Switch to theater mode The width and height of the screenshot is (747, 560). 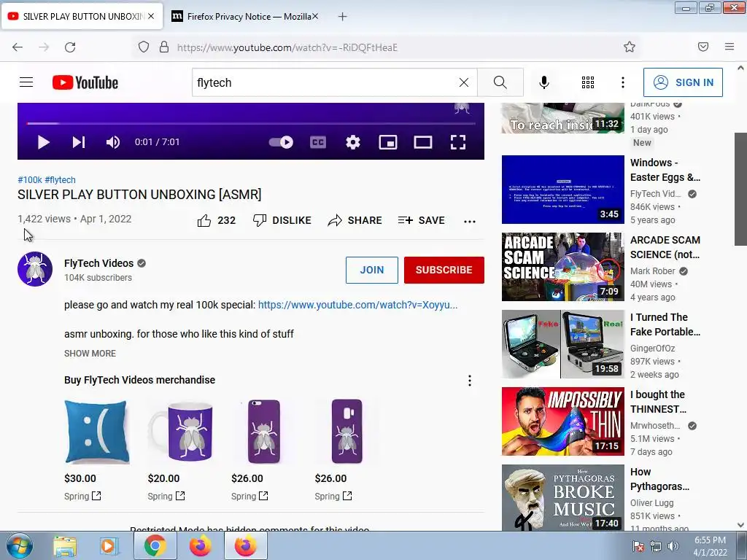click(422, 142)
